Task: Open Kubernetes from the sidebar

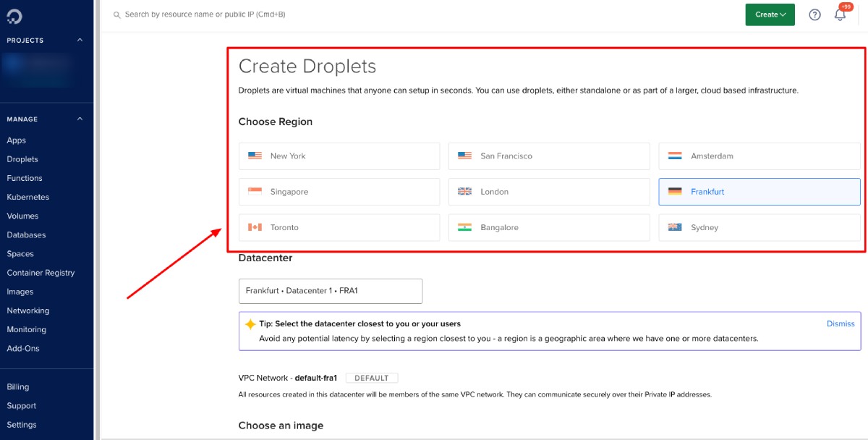Action: (27, 197)
